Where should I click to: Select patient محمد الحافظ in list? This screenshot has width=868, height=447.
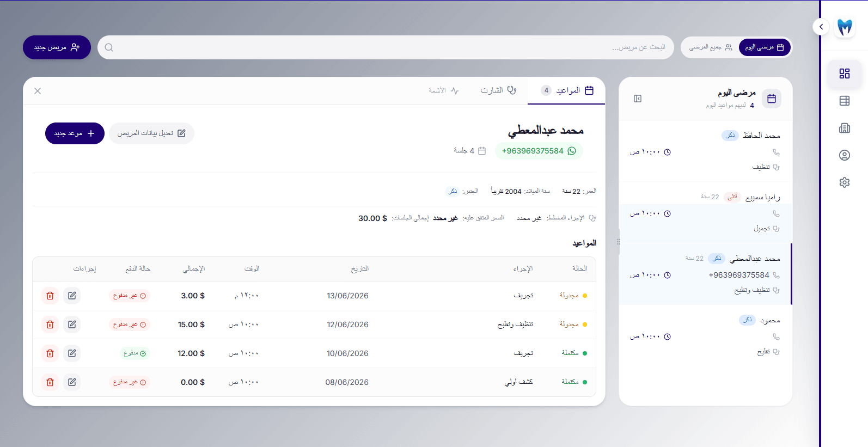pyautogui.click(x=706, y=151)
